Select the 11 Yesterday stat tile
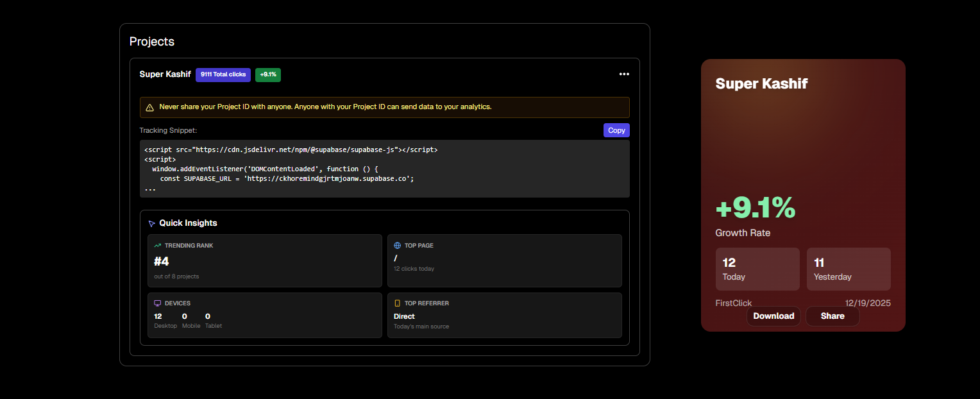980x399 pixels. pos(848,268)
